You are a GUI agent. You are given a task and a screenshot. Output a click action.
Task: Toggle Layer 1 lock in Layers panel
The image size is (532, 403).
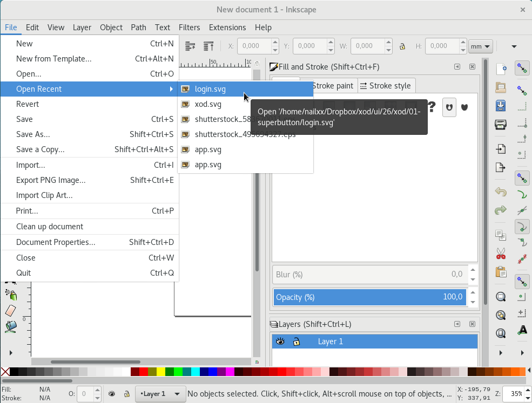click(297, 341)
